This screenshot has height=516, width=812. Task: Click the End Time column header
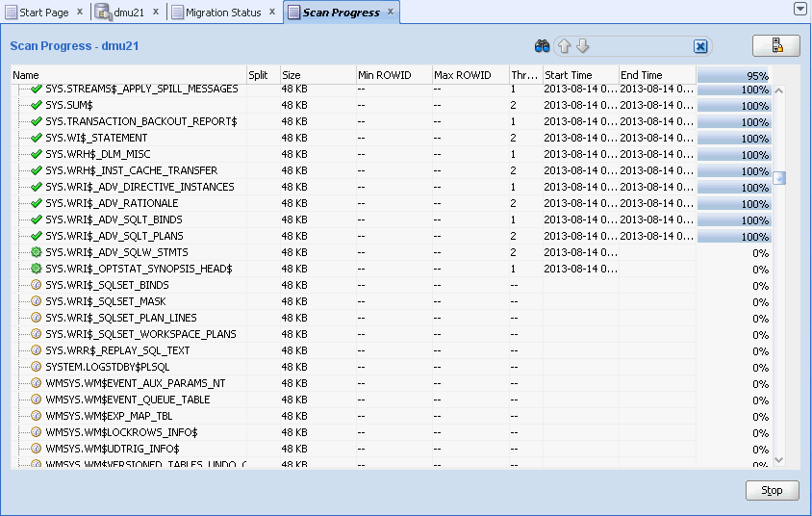pos(657,75)
